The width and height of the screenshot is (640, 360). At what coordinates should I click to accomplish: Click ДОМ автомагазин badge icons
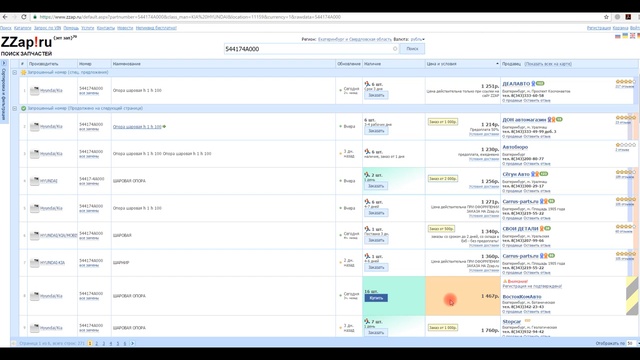[x=555, y=120]
